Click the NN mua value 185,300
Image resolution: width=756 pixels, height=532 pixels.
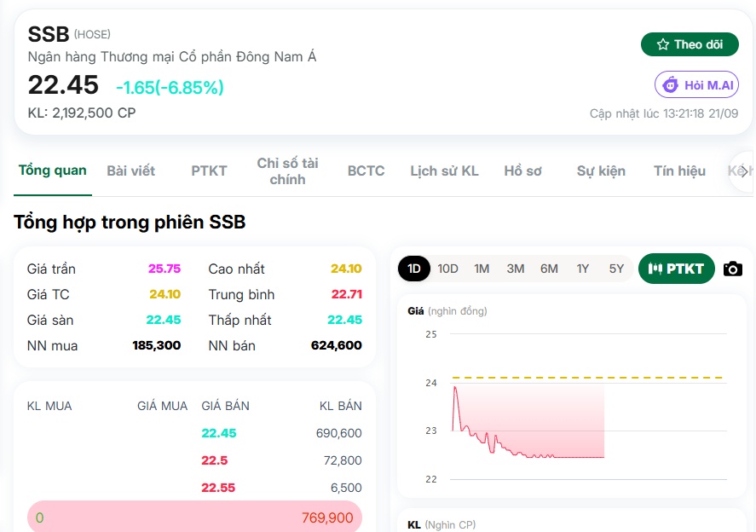(x=156, y=345)
